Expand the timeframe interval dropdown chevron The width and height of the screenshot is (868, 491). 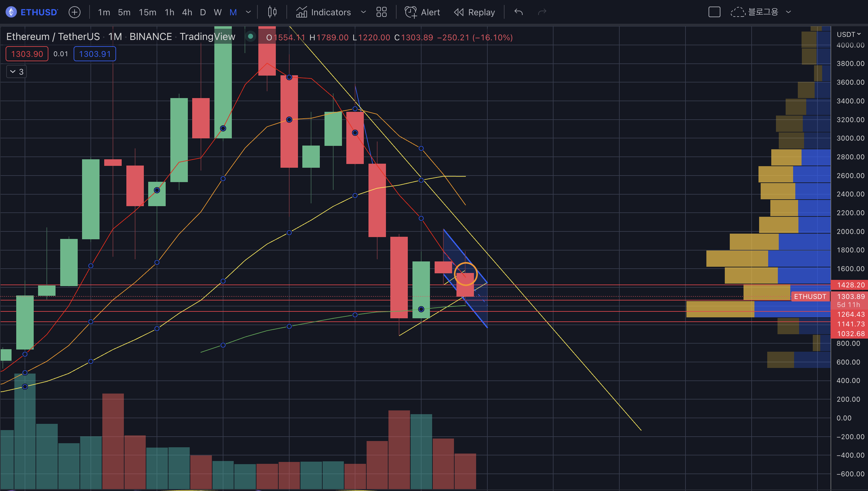(x=248, y=12)
